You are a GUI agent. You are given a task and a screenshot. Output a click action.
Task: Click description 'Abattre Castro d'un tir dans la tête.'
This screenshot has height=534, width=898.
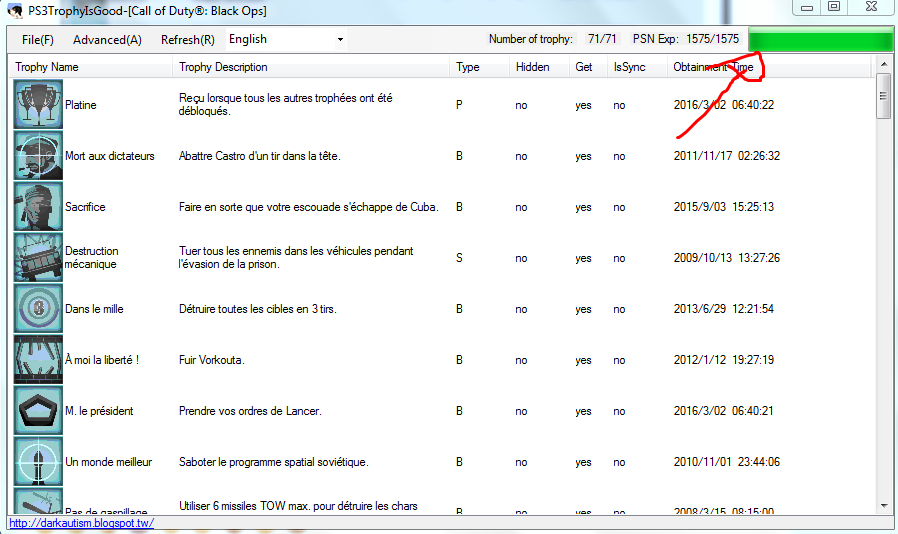(x=259, y=156)
